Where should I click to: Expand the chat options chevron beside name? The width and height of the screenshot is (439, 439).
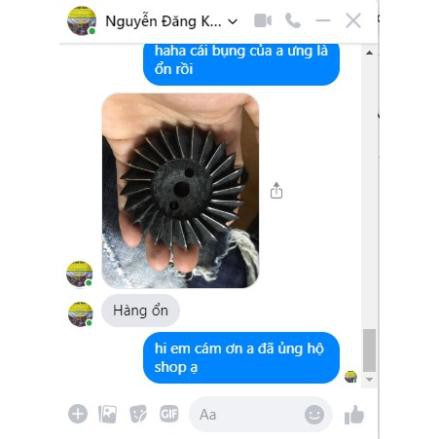[x=232, y=22]
